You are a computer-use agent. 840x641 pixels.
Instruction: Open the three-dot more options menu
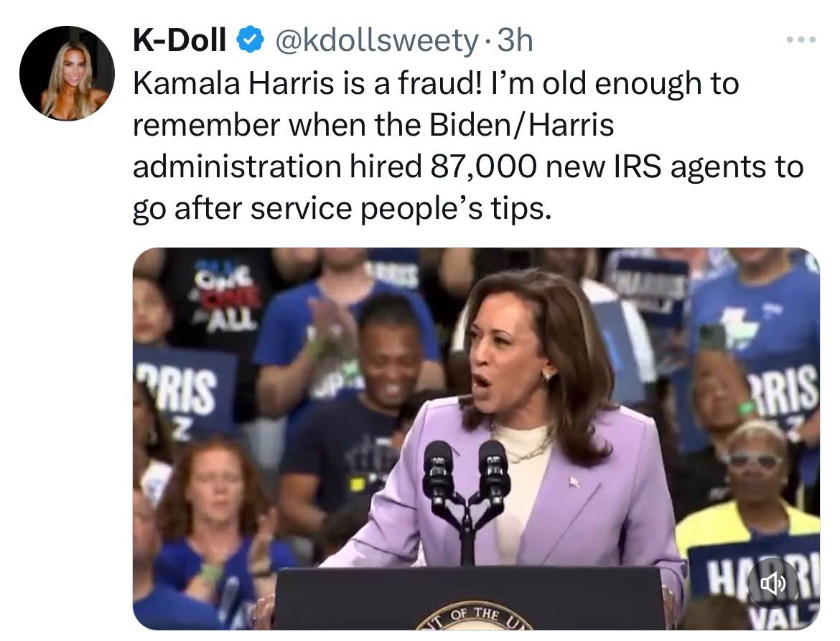[801, 39]
